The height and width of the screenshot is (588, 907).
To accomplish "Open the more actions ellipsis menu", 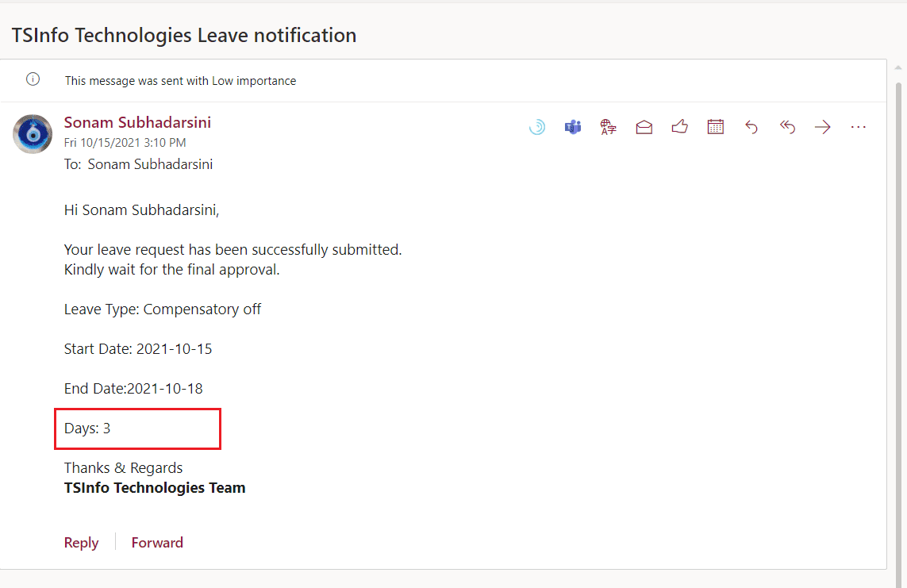I will pyautogui.click(x=859, y=127).
